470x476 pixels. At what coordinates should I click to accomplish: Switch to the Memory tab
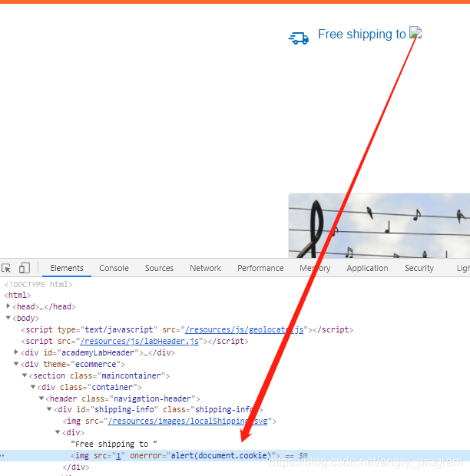pyautogui.click(x=315, y=268)
